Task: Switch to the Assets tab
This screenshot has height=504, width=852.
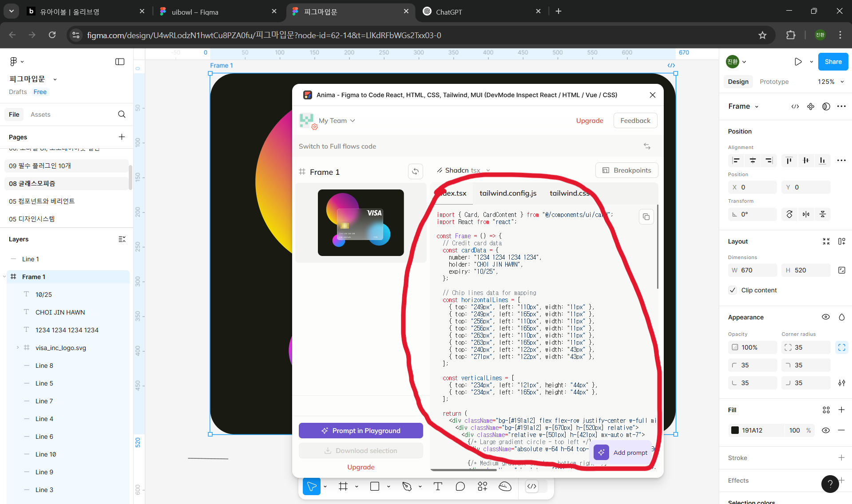Action: 40,114
